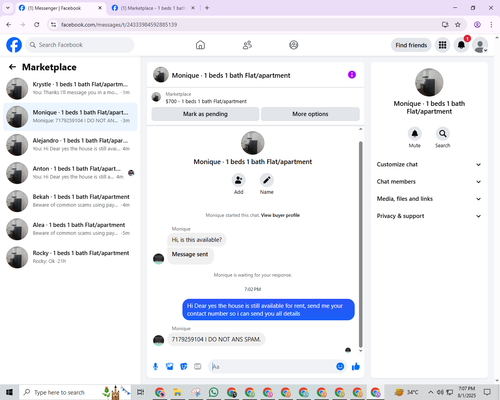Click the message input field Aa
Screen dimensions: 500x400
point(272,367)
